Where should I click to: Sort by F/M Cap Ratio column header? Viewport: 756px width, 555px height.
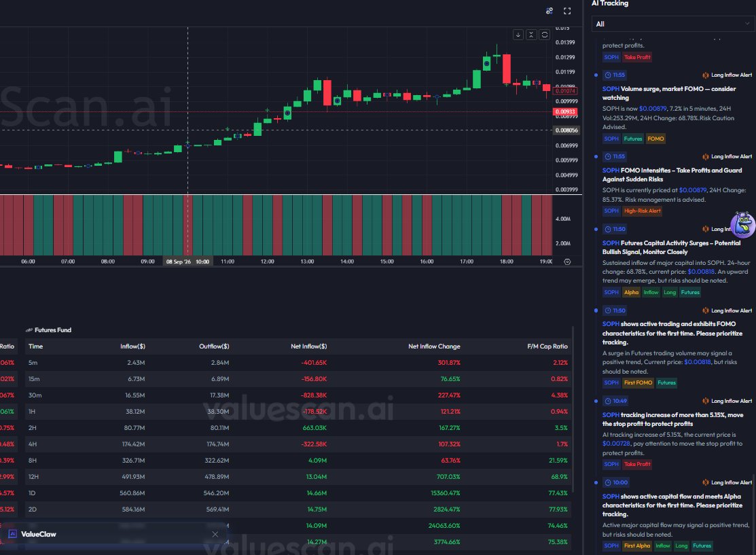click(x=547, y=346)
